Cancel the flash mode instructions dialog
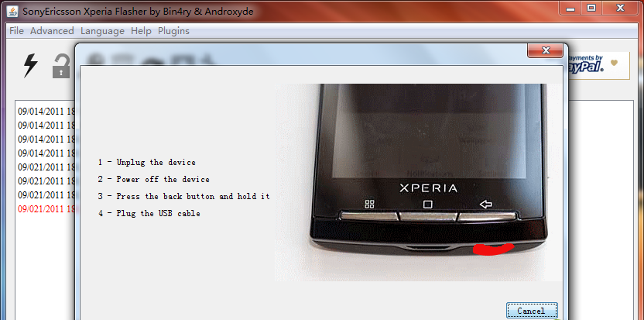644x320 pixels. tap(532, 311)
